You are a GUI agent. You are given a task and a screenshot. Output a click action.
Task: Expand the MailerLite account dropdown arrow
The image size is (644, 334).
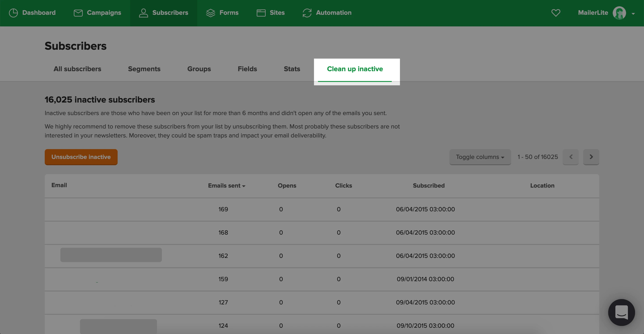(x=633, y=14)
